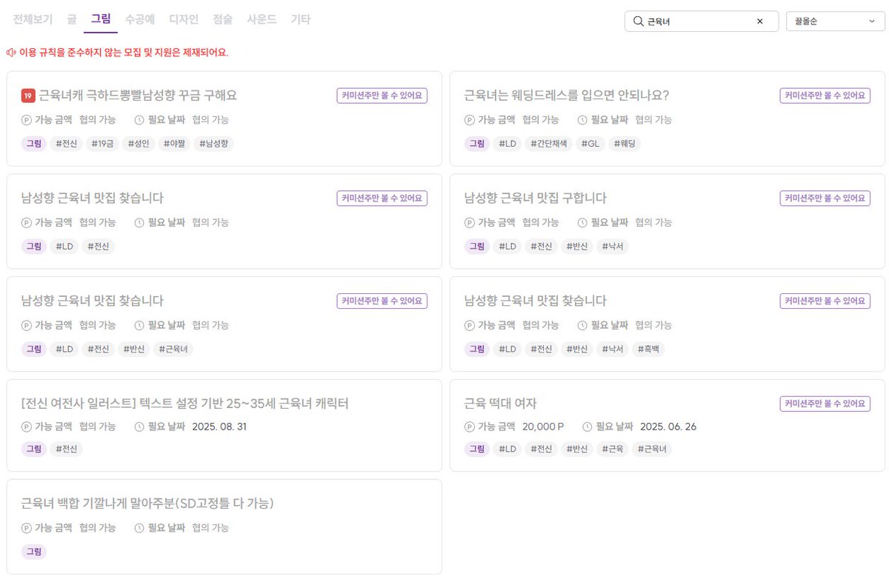Click the P price icon in 웨딩드레스 card
This screenshot has height=588, width=889.
click(470, 120)
